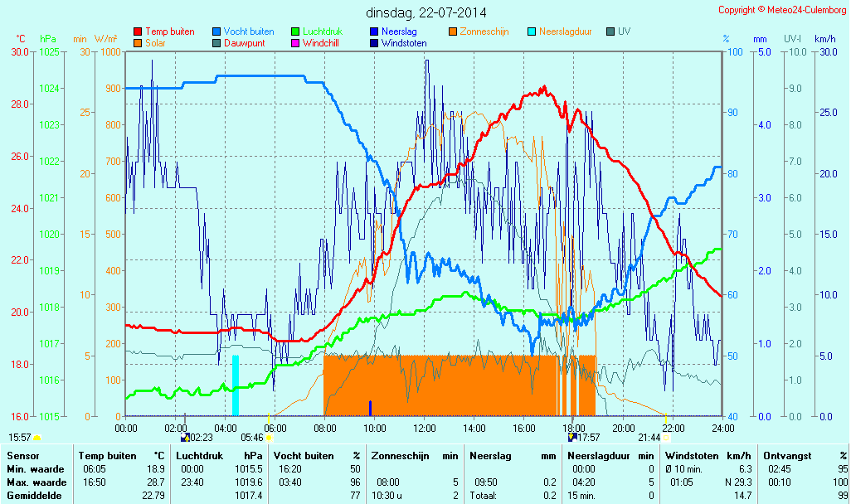
Task: Select the Windstoten legend label
Action: [404, 43]
